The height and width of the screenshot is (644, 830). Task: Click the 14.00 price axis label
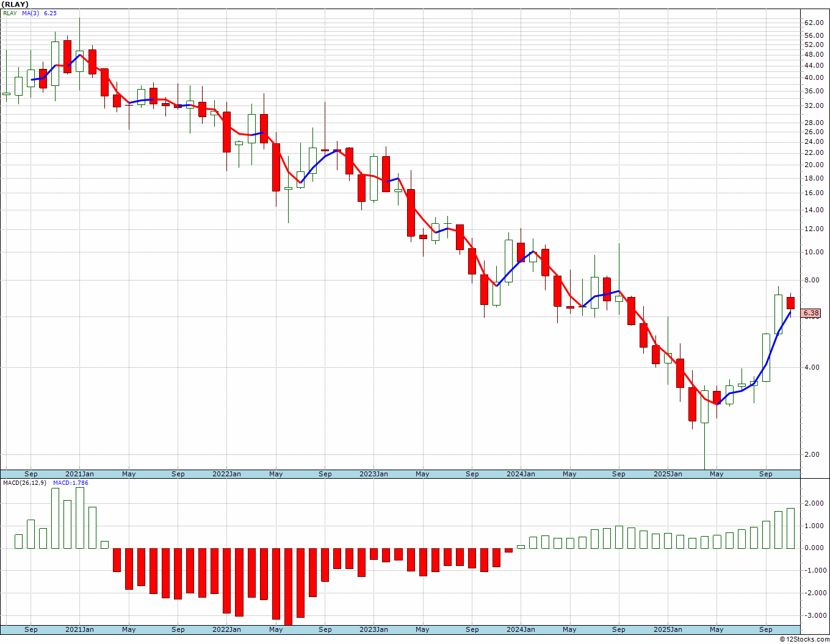[814, 210]
